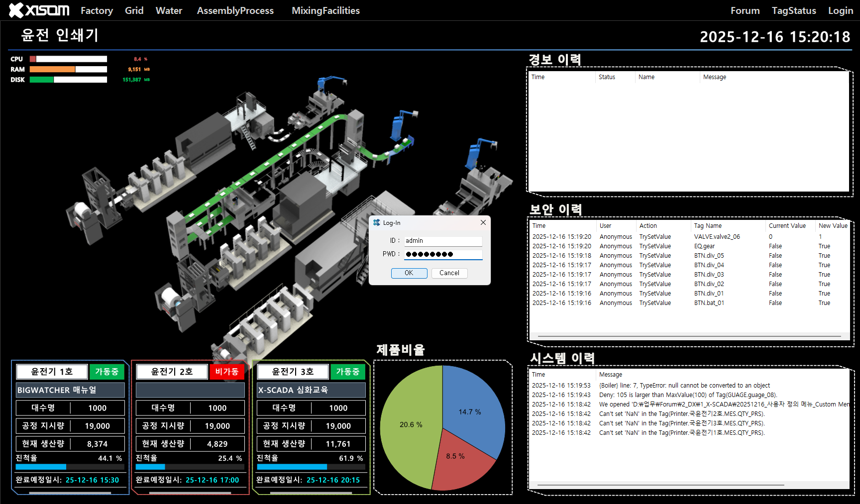Close the Log-In dialog
Viewport: 860px width, 504px height.
pos(483,222)
